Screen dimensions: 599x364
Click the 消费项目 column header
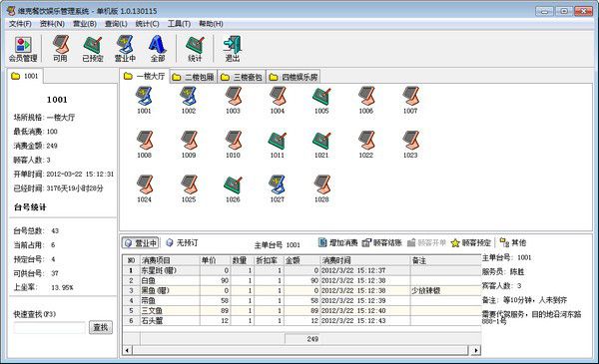[170, 260]
